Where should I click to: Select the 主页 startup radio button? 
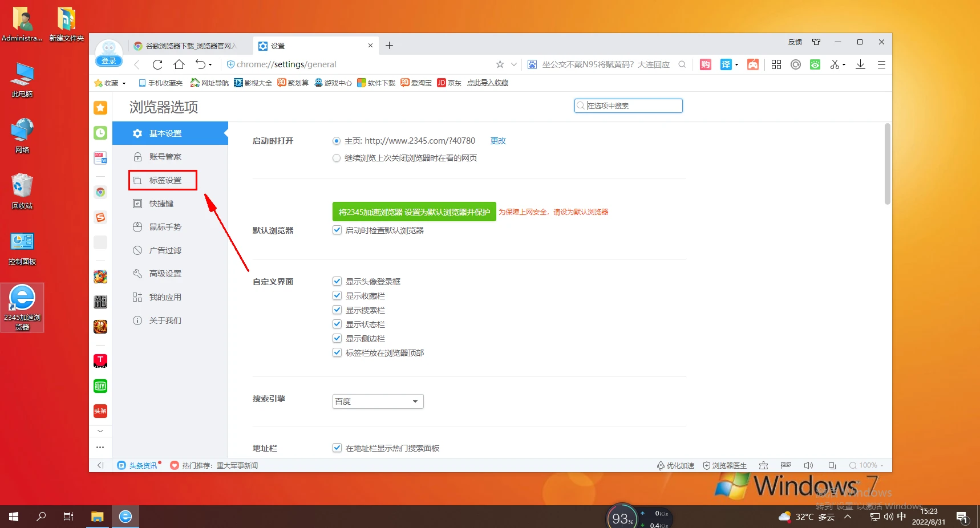click(x=337, y=141)
